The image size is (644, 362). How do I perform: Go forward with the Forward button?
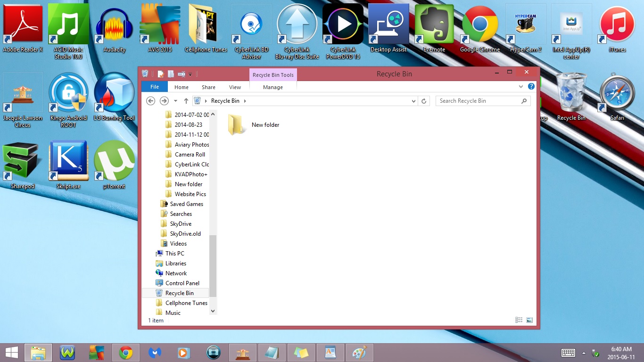[x=164, y=101]
